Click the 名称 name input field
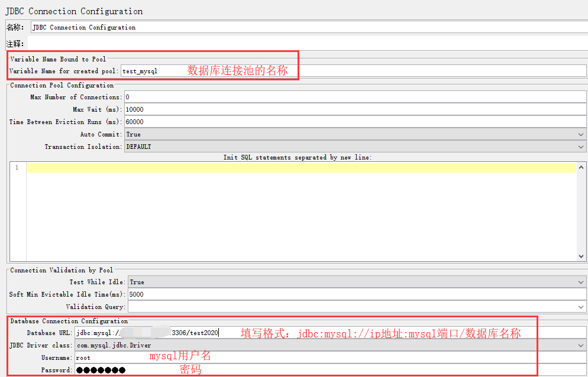 click(x=308, y=27)
